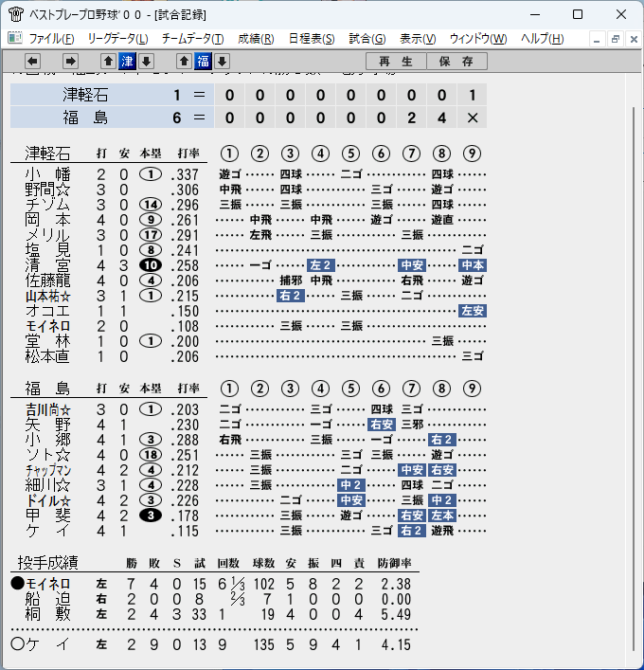Select the blue 福 team icon
Viewport: 644px width, 670px height.
pyautogui.click(x=203, y=62)
